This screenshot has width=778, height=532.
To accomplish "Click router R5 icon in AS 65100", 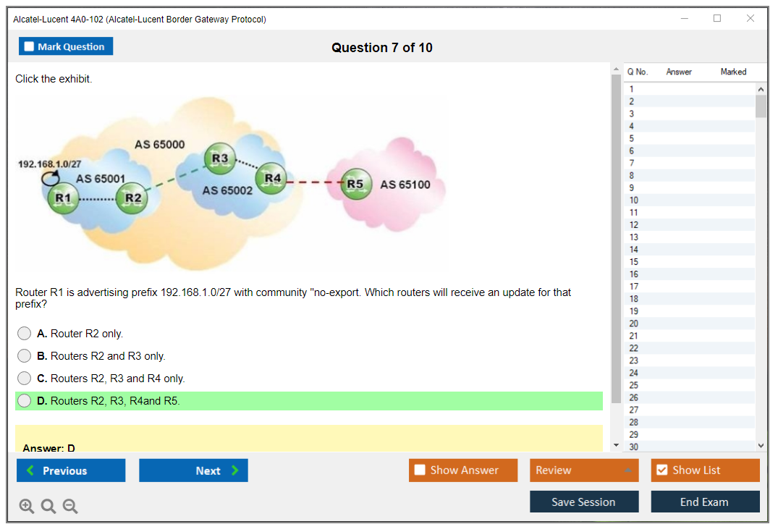I will click(355, 184).
